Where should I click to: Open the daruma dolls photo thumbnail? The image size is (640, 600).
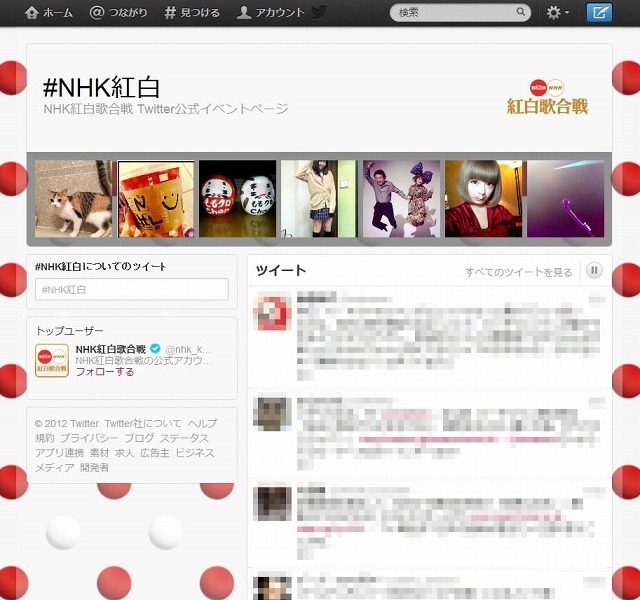[x=238, y=199]
